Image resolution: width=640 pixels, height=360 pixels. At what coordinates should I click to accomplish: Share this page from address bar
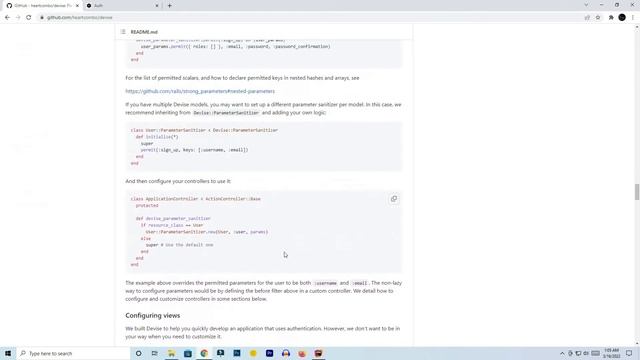pos(587,18)
